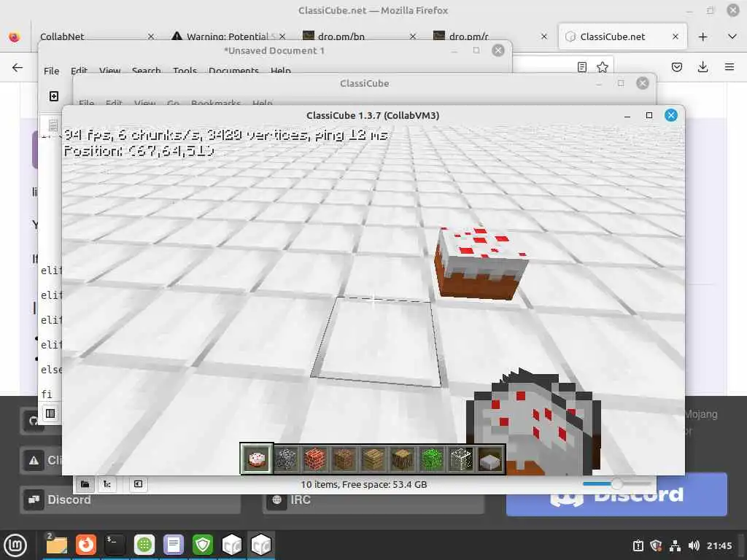Screen dimensions: 747x560
Task: Bookmark this page with the star
Action: click(602, 67)
